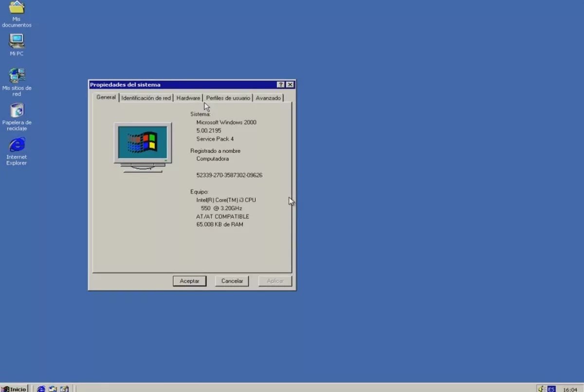Open the Perfiles de usuario tab
Screen dimensions: 584x392
228,98
